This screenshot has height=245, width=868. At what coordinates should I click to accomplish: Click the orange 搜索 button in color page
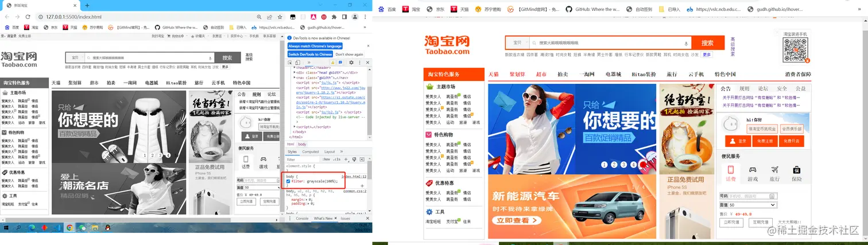point(707,43)
